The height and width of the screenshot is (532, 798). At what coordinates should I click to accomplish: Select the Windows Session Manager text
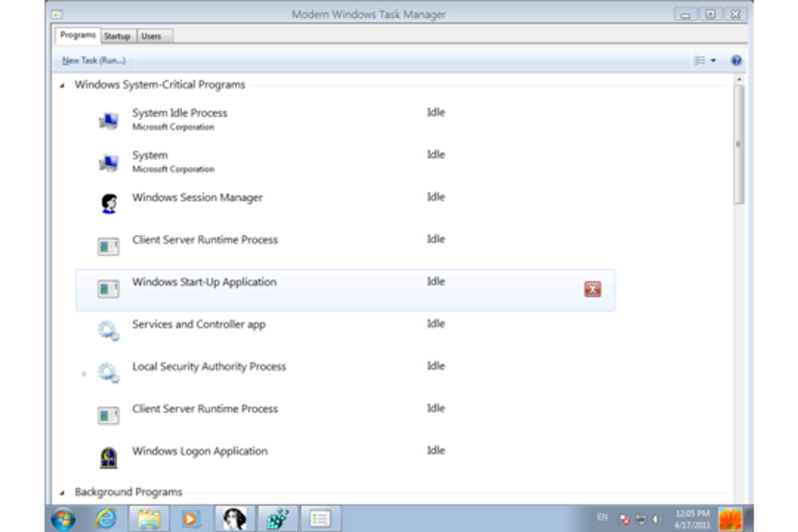198,198
